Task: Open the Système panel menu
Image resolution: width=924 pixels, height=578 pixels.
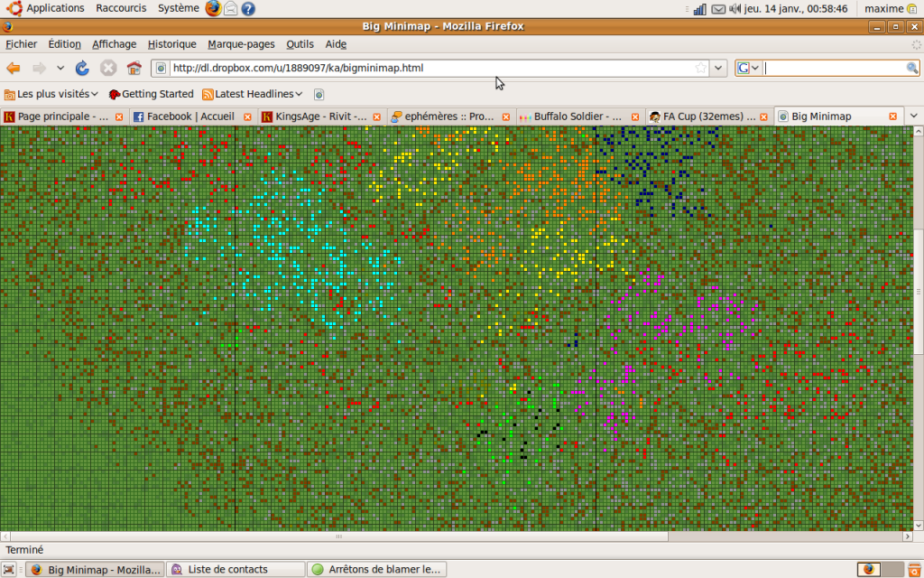Action: pyautogui.click(x=179, y=8)
